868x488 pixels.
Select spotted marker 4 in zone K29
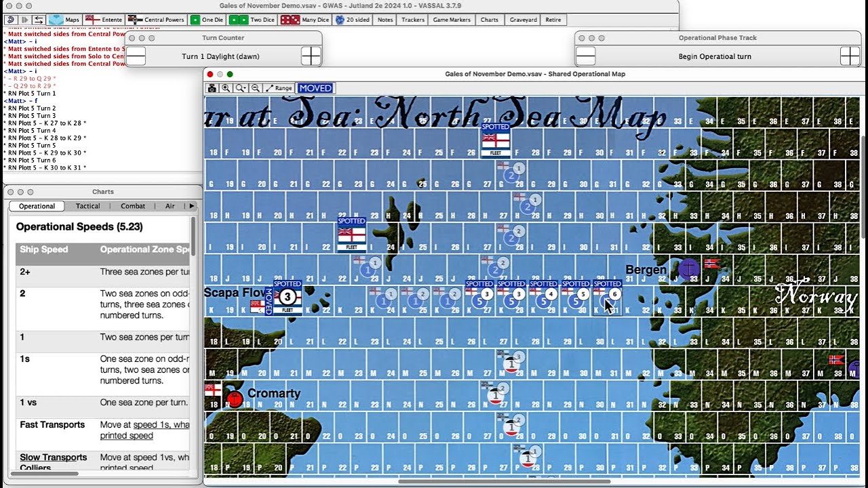pyautogui.click(x=544, y=297)
